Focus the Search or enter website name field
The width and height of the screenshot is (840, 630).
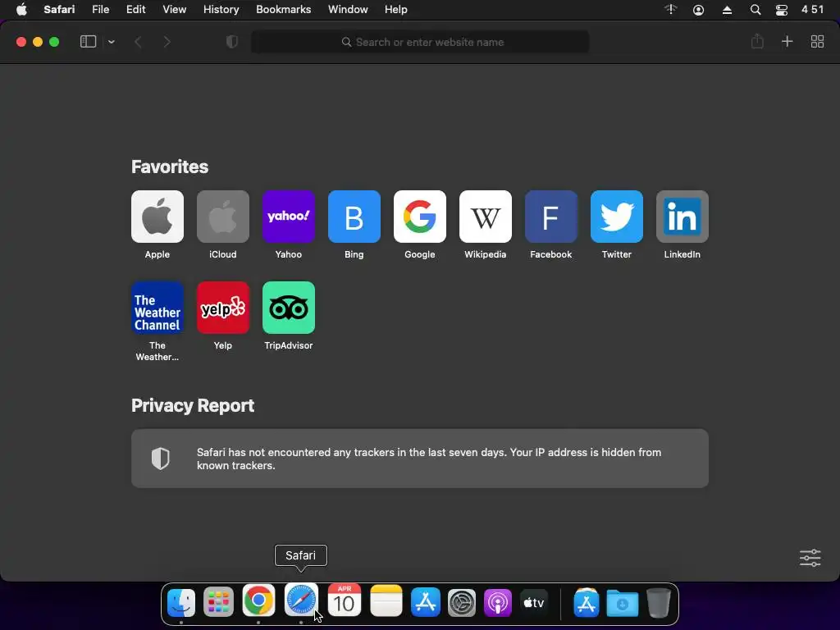coord(420,42)
